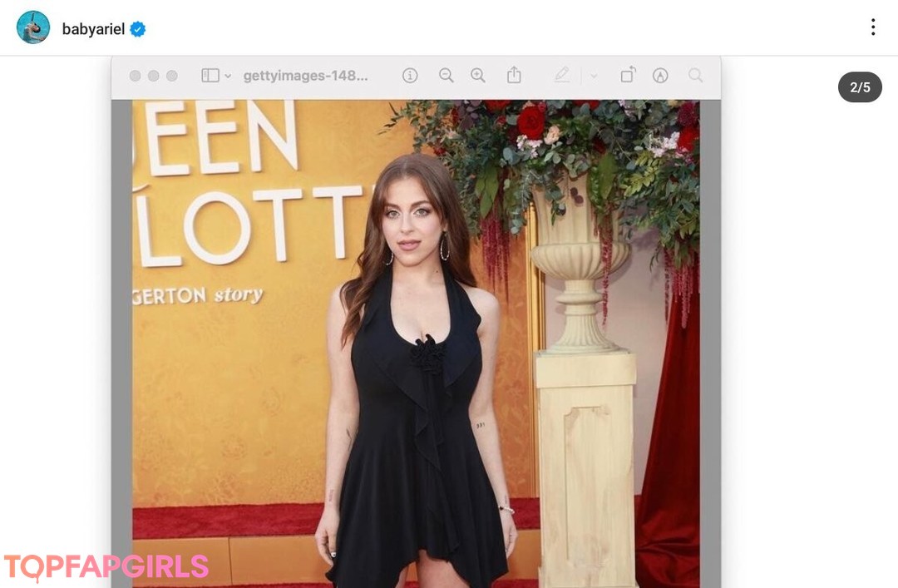Click the gettyimages file name title
898x588 pixels.
click(x=305, y=76)
